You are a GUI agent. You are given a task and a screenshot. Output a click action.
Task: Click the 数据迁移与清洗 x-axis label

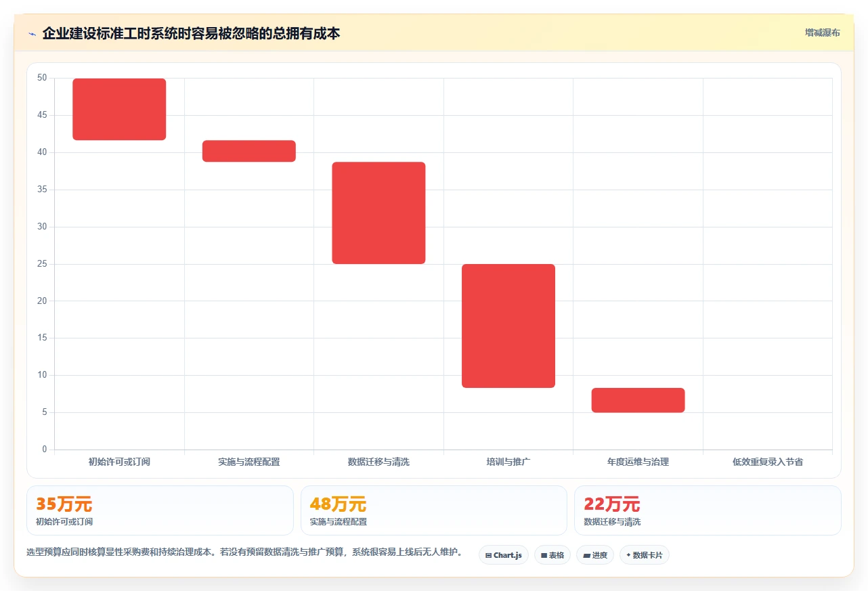pos(378,462)
